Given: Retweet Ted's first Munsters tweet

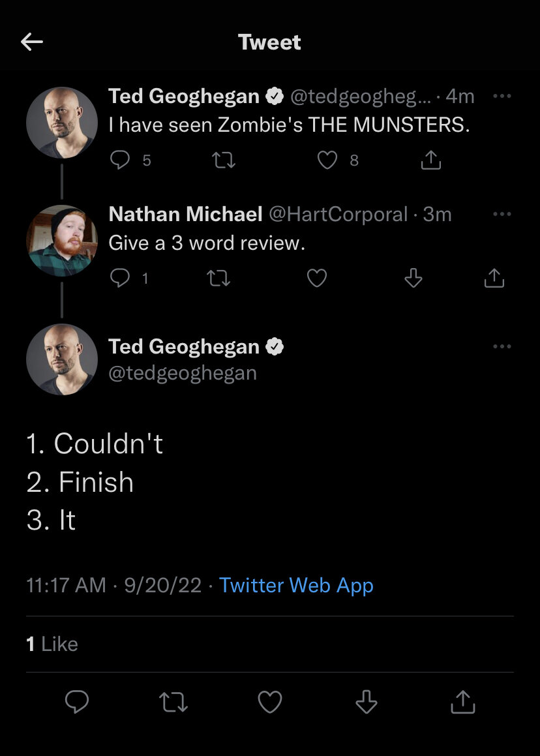Looking at the screenshot, I should tap(224, 160).
